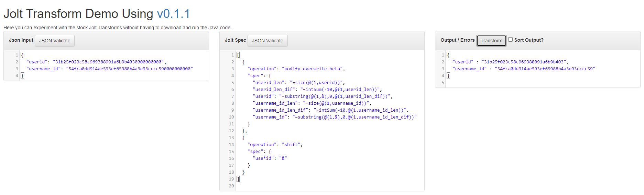The width and height of the screenshot is (644, 195).
Task: Click the userid_len_dif intSum line in spec
Action: 317,90
